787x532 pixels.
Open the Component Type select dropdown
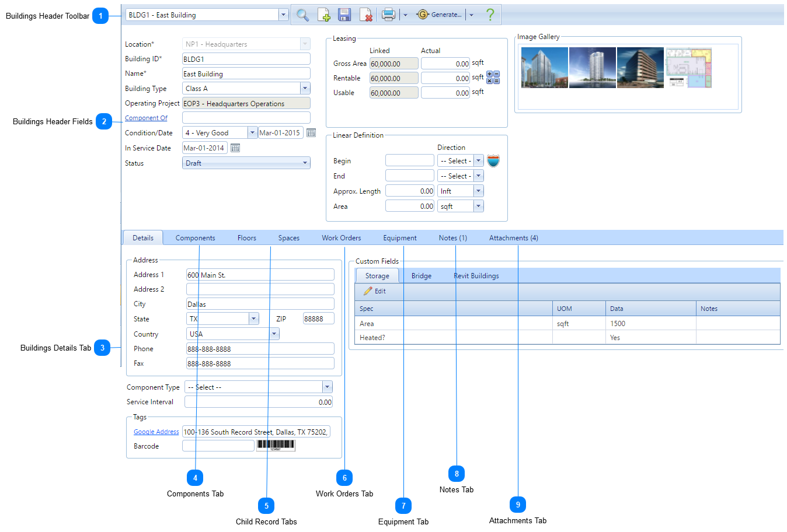[x=327, y=387]
